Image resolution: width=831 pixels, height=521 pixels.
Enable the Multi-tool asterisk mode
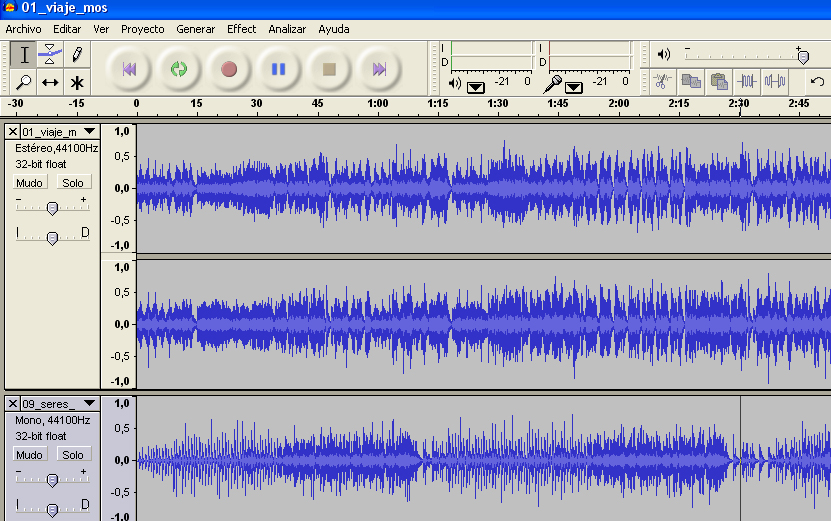(76, 82)
